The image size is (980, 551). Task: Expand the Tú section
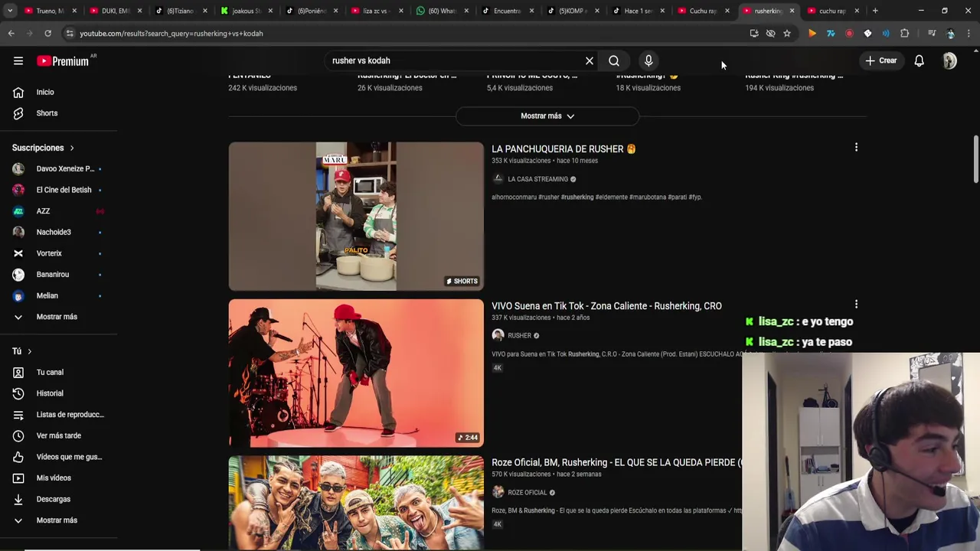[21, 351]
